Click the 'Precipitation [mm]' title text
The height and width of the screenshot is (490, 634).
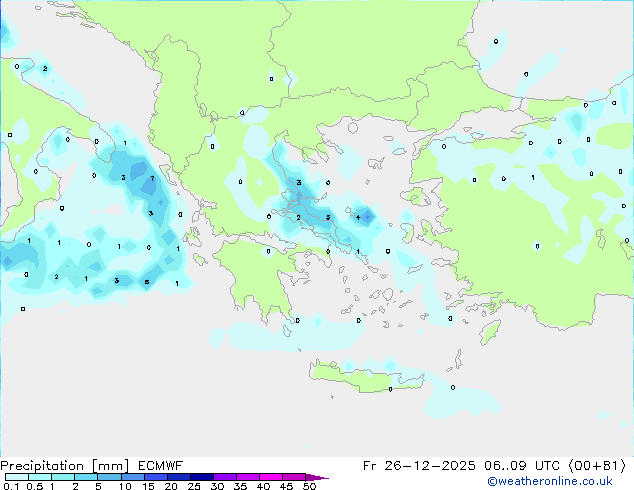click(65, 466)
